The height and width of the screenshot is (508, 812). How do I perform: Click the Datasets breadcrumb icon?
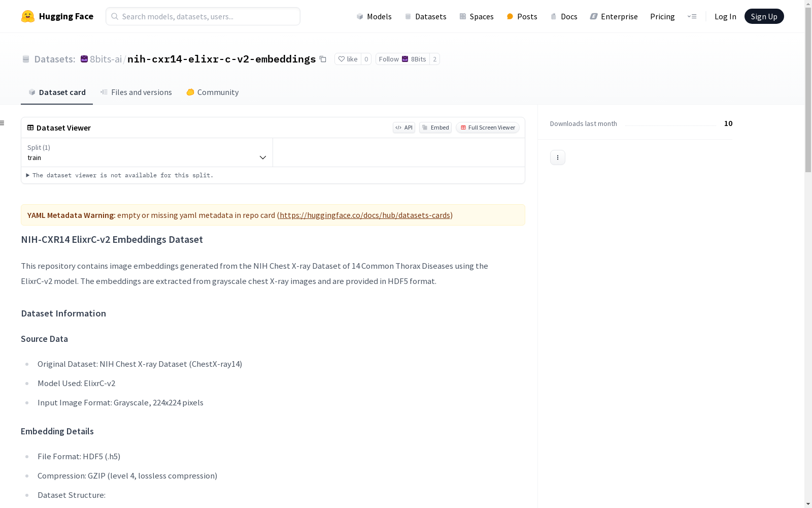coord(26,59)
